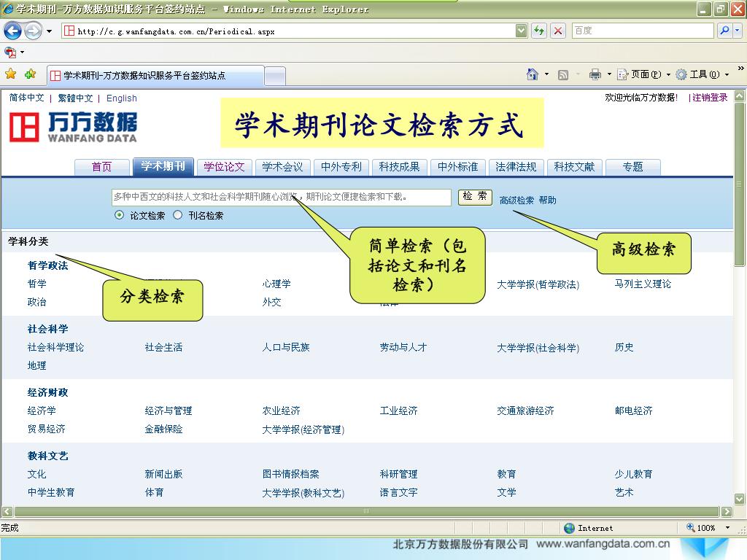
Task: Open the 少儿教育 subject link
Action: (634, 474)
